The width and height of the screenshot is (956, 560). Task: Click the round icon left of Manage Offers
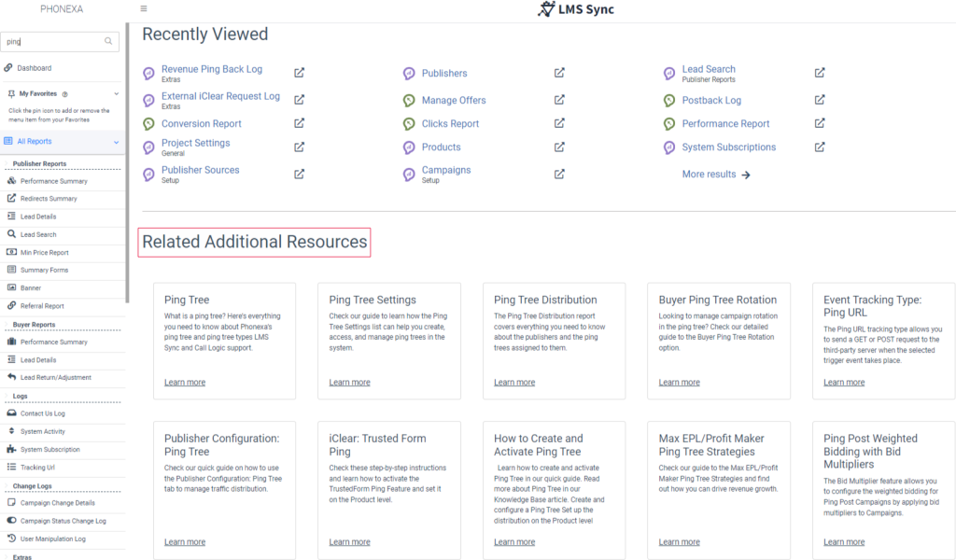pos(409,101)
